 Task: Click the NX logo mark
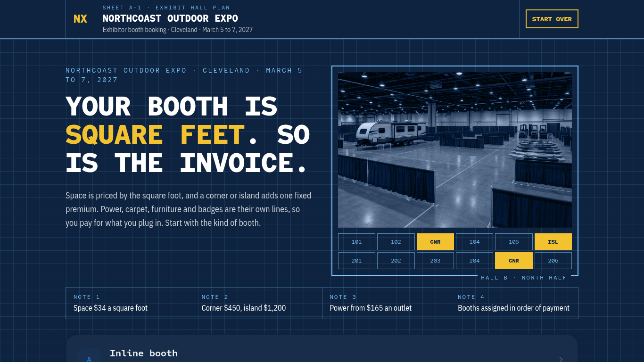click(80, 19)
